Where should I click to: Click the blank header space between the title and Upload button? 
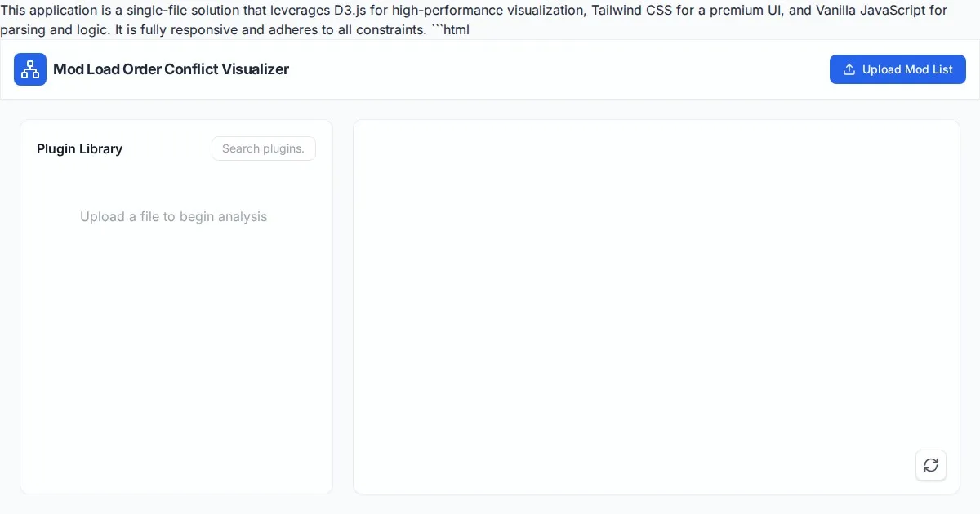coord(555,69)
